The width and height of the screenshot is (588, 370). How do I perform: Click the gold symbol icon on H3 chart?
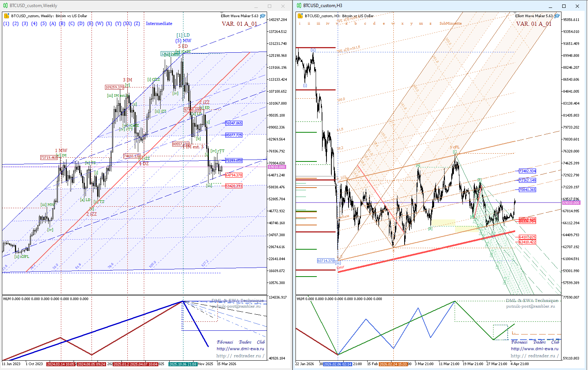pyautogui.click(x=300, y=16)
